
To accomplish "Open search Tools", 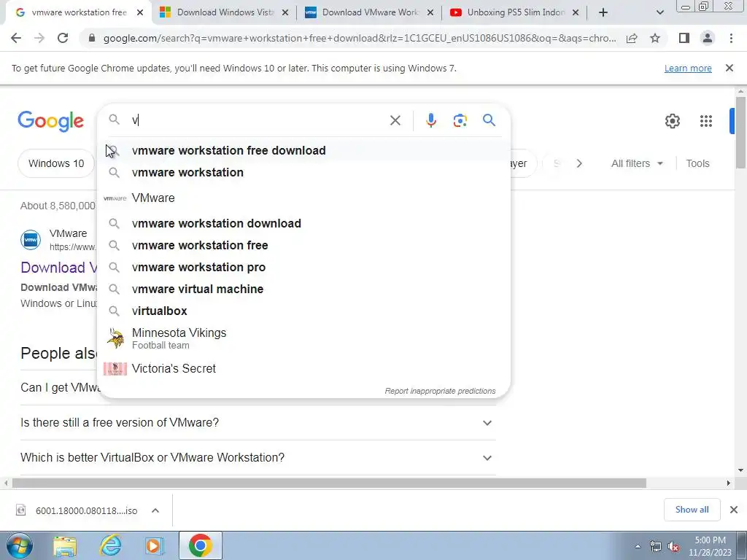I will pyautogui.click(x=697, y=163).
